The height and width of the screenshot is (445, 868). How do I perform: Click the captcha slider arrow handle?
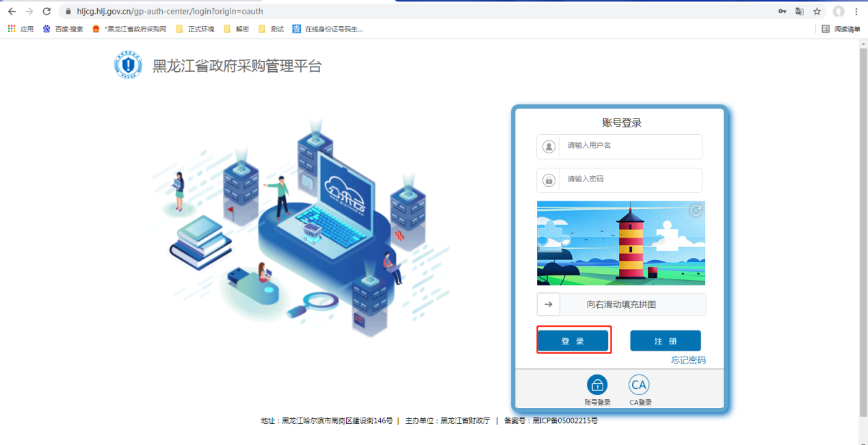549,304
